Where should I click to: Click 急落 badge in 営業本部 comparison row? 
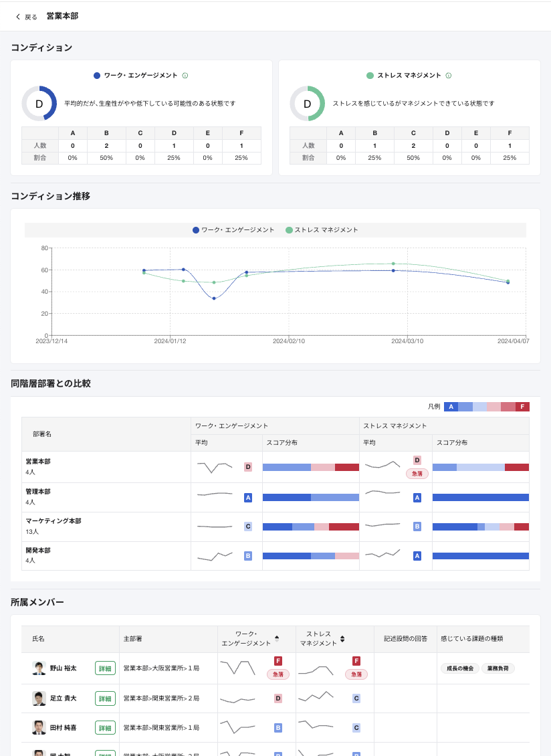pyautogui.click(x=417, y=474)
